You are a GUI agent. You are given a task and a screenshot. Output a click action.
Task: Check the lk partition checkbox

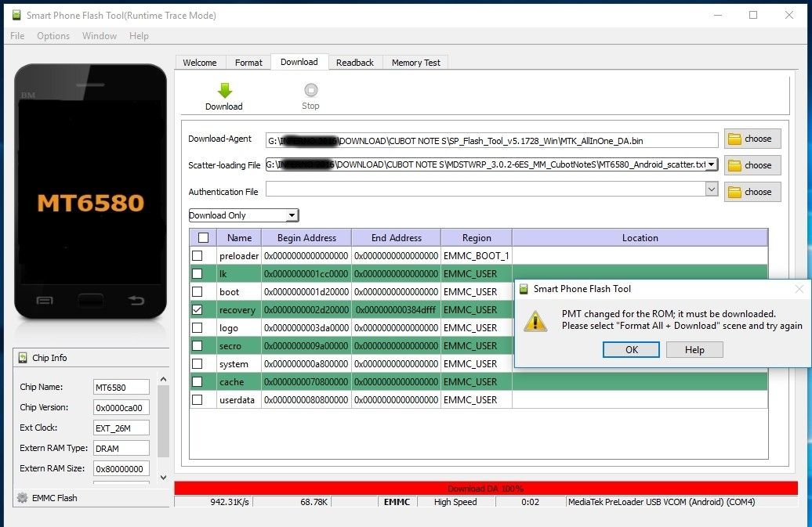coord(198,273)
